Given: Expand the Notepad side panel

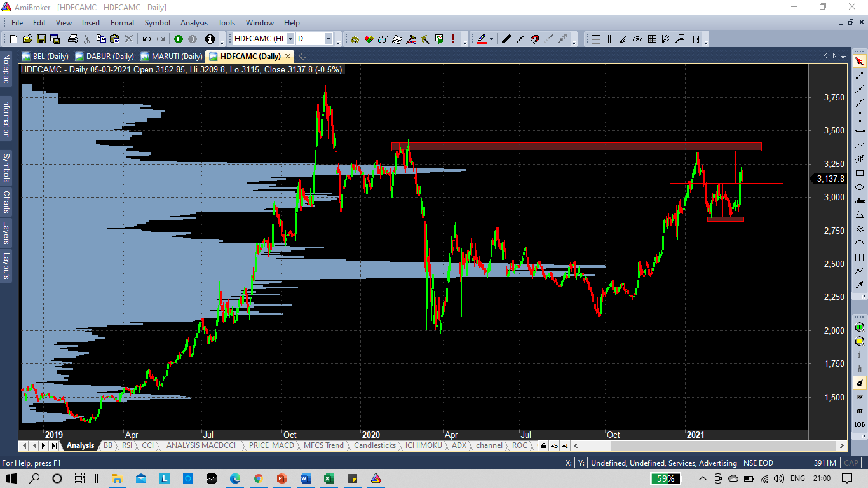Looking at the screenshot, I should [6, 69].
